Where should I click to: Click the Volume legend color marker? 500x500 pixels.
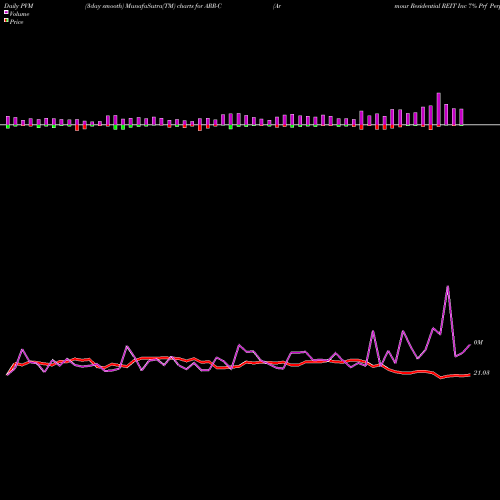pos(6,13)
